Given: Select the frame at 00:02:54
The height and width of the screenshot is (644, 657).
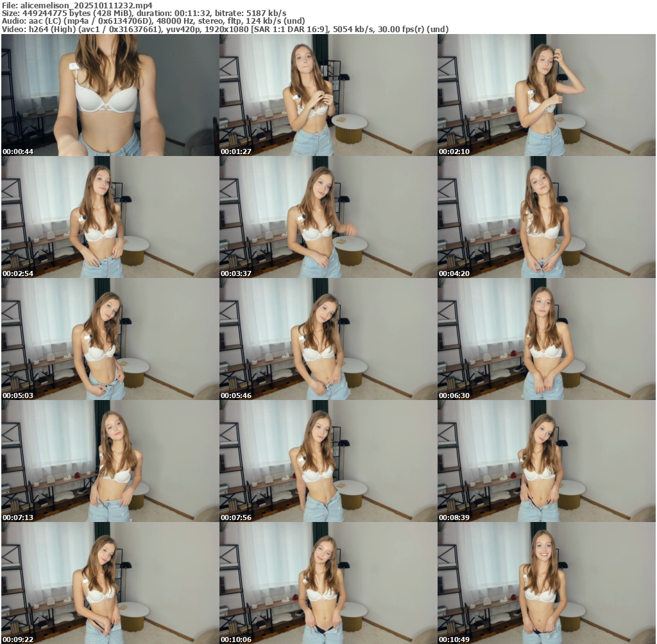Looking at the screenshot, I should pos(110,217).
